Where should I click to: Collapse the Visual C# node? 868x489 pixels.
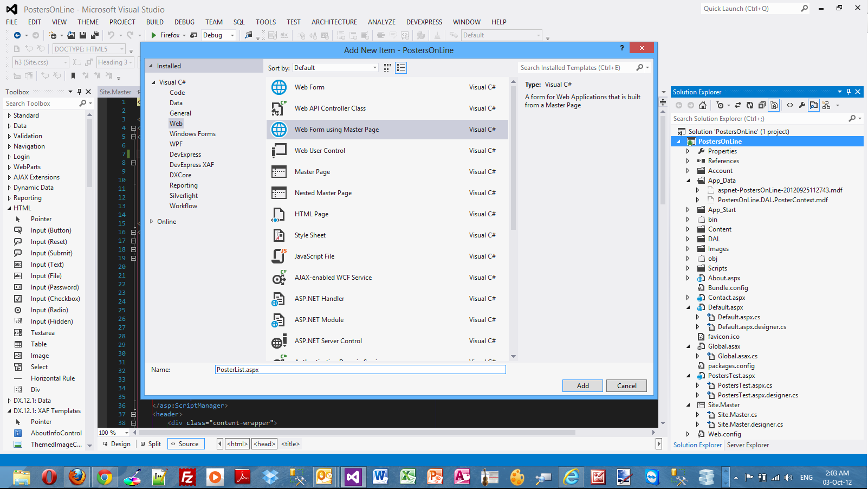(x=153, y=82)
